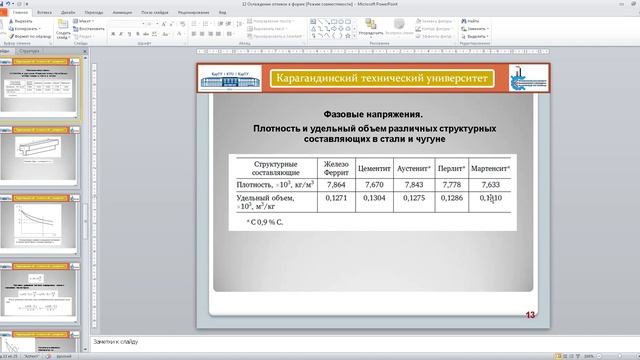Click Формат по образцу format painter
Screen dimensions: 640x360
(x=30, y=36)
